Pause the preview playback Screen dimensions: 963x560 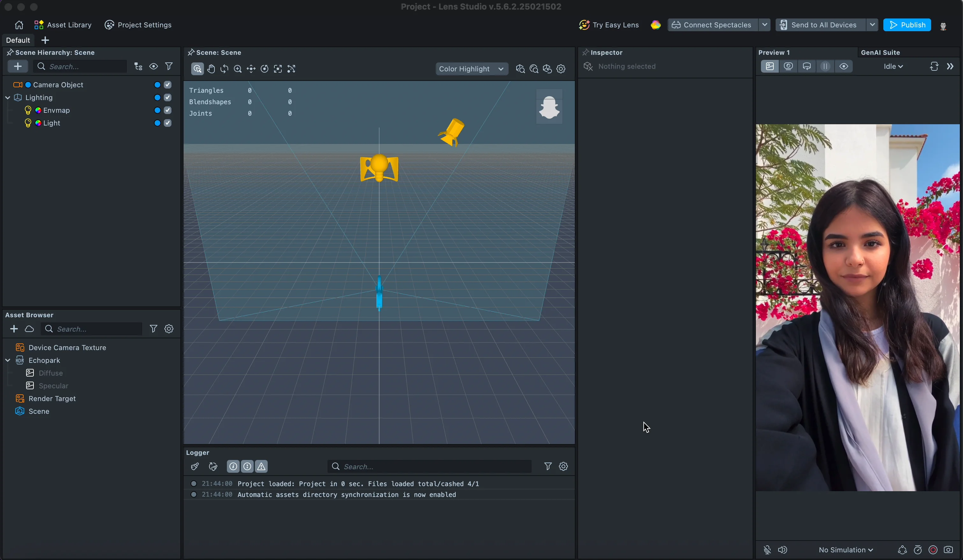click(x=826, y=66)
